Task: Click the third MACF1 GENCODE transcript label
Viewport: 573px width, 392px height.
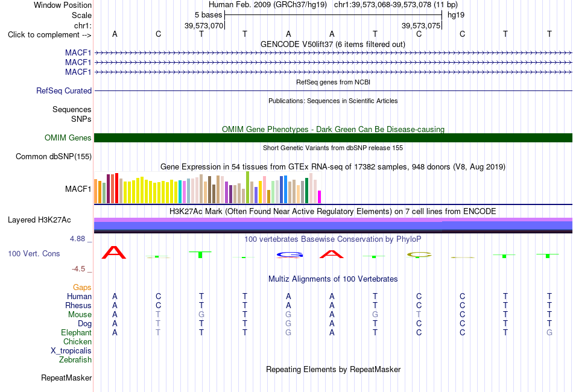Action: click(78, 72)
